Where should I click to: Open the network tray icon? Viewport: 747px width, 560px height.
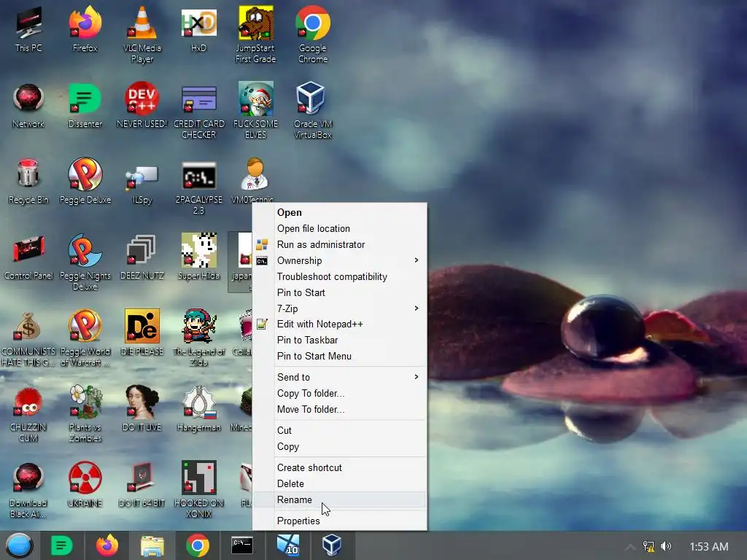point(649,546)
